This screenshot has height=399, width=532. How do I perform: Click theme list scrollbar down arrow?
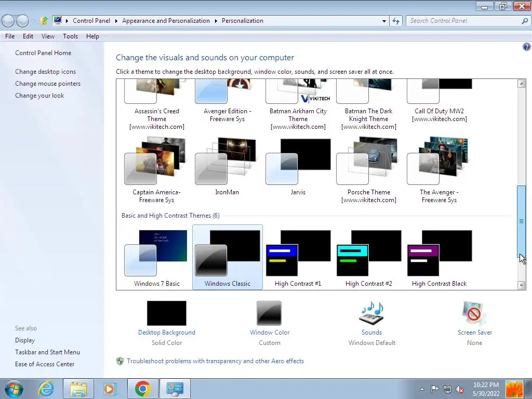tap(522, 285)
